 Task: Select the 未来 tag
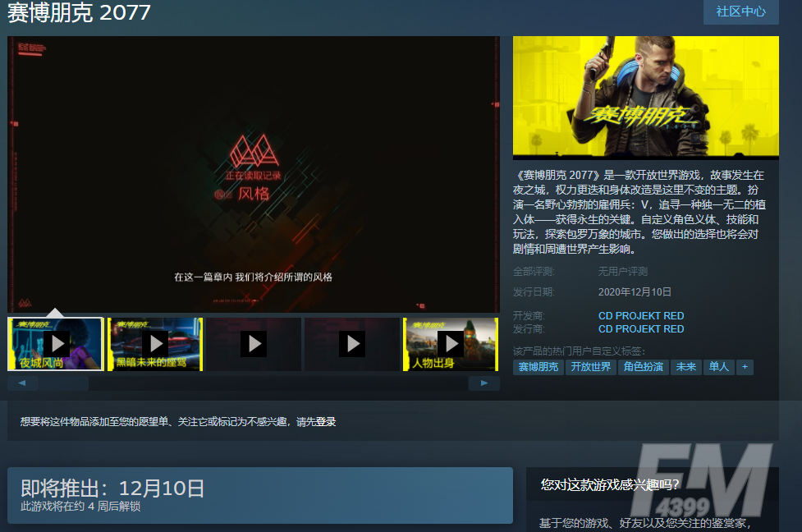pos(686,367)
